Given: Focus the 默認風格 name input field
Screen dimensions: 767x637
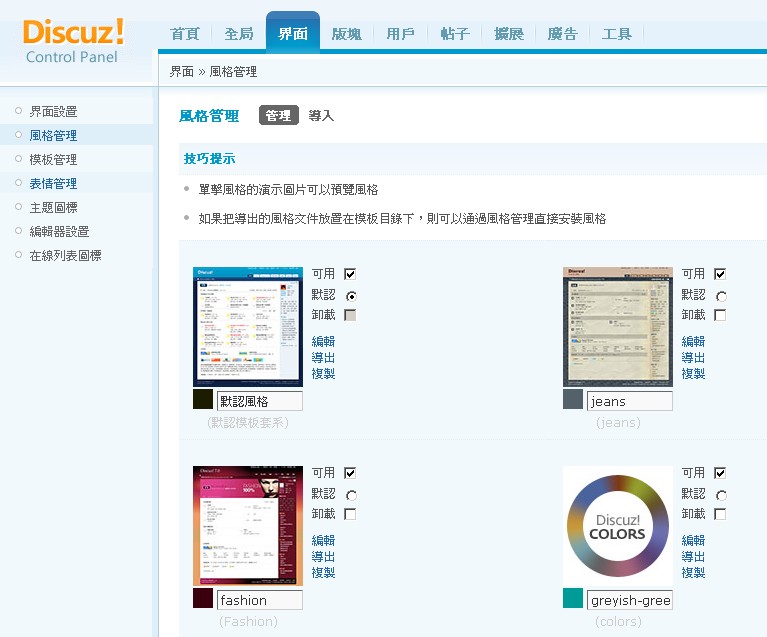Looking at the screenshot, I should point(260,401).
